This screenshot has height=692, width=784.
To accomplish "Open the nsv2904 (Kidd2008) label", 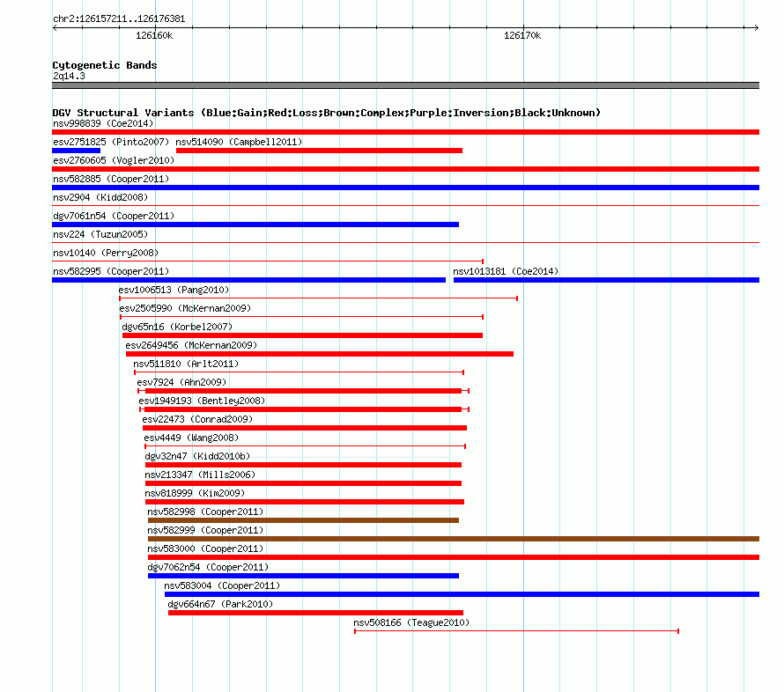I will pos(100,197).
